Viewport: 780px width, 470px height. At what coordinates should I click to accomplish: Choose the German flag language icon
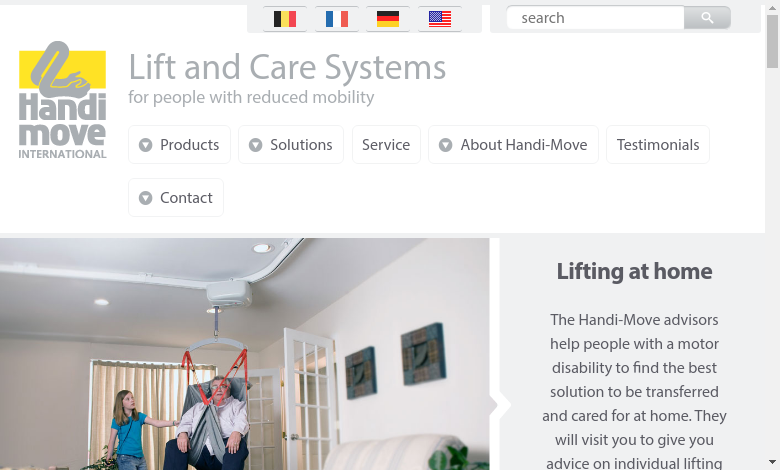[388, 19]
